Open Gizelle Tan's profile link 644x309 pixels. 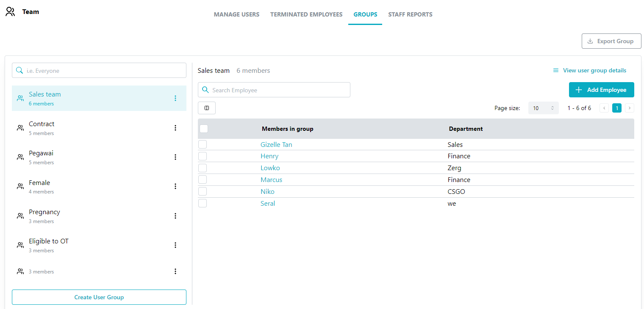(x=276, y=144)
